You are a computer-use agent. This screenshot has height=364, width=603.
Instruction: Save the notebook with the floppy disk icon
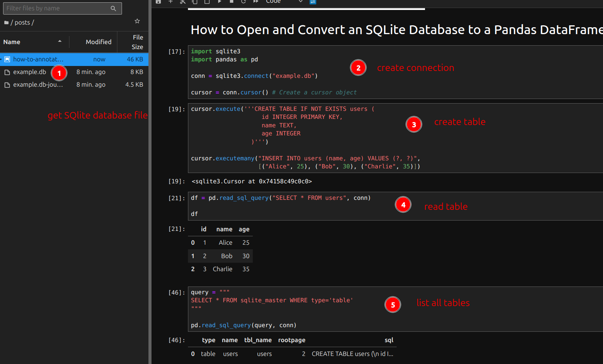[x=158, y=2]
